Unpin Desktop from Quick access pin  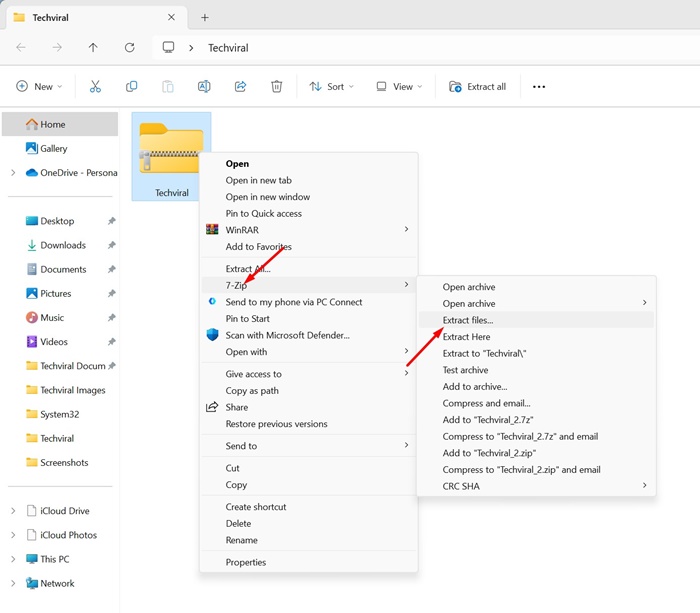pos(112,221)
